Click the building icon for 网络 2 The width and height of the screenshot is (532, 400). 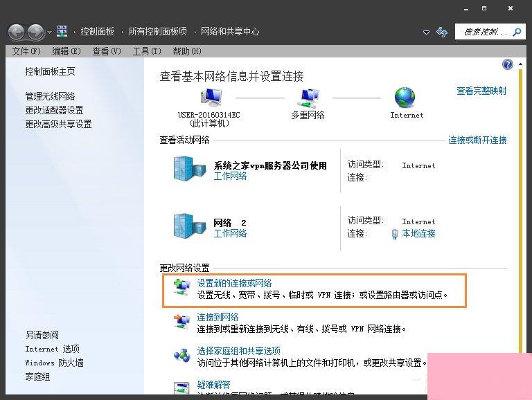189,226
